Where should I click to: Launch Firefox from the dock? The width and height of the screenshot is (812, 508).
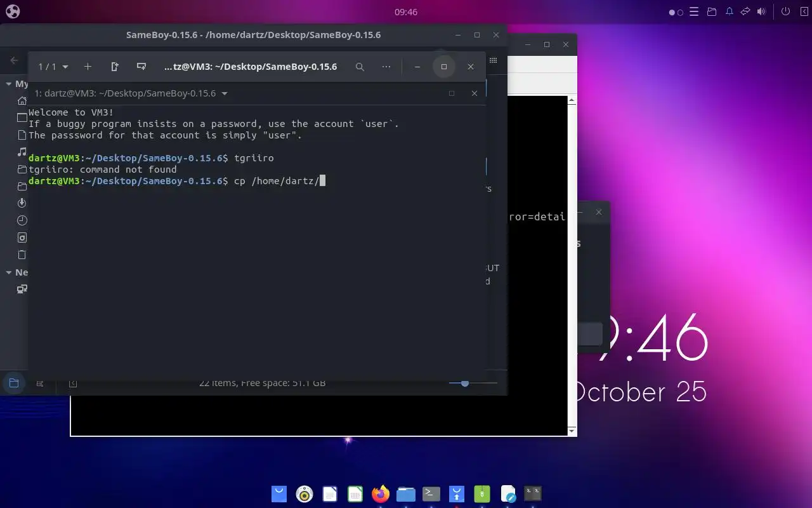pyautogui.click(x=381, y=493)
